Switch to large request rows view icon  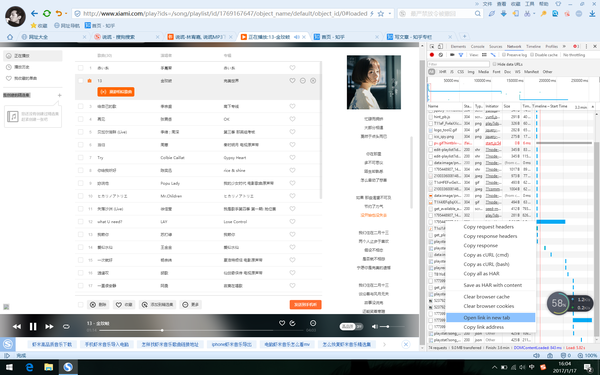[484, 55]
